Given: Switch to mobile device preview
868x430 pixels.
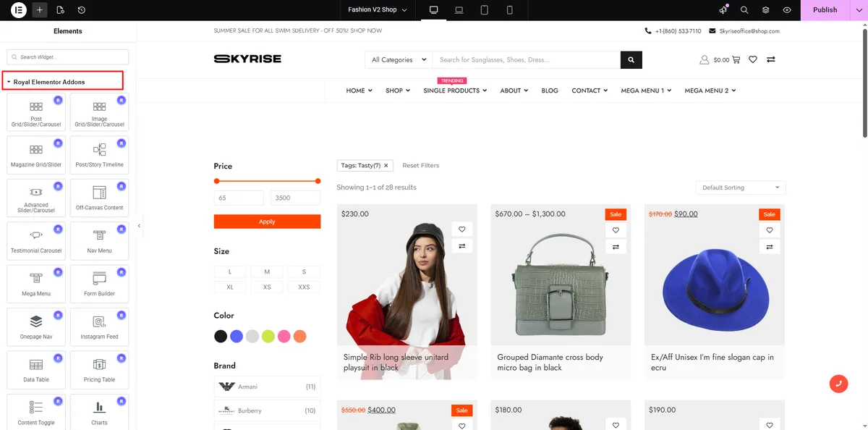Looking at the screenshot, I should 510,10.
